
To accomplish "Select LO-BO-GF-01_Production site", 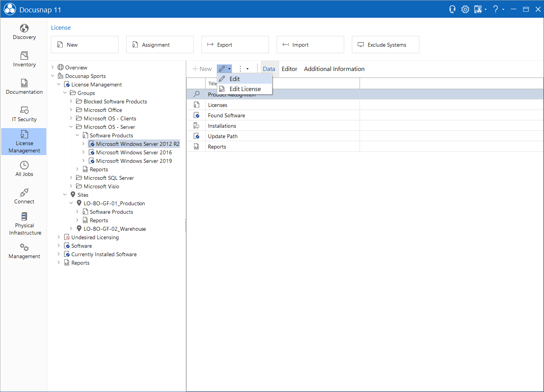I will click(114, 203).
